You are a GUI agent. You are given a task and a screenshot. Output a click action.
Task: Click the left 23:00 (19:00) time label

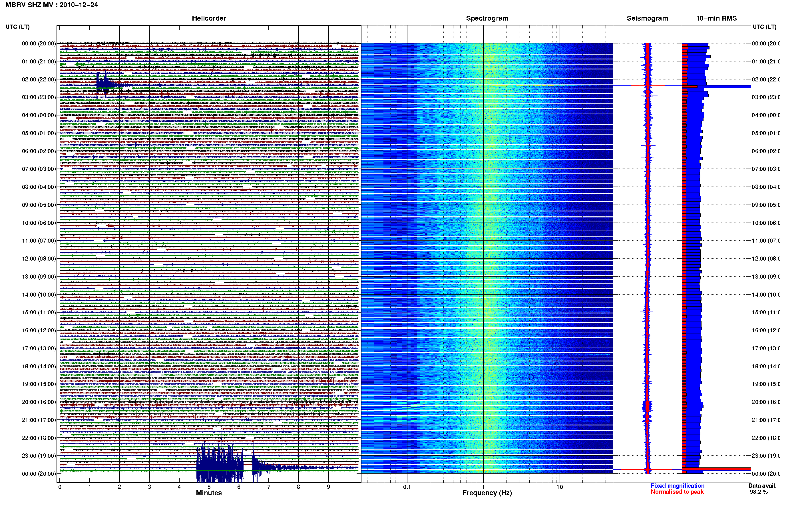pyautogui.click(x=39, y=456)
